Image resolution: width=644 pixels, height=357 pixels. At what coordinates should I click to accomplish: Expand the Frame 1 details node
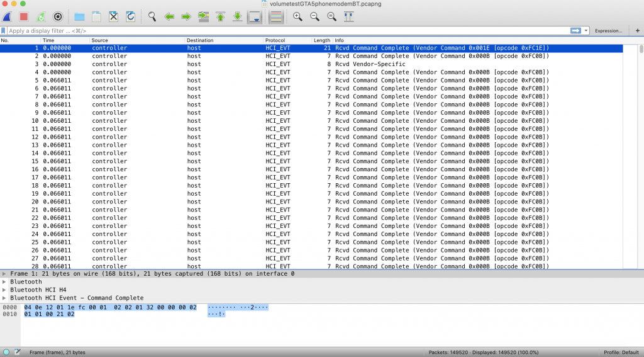[5, 274]
